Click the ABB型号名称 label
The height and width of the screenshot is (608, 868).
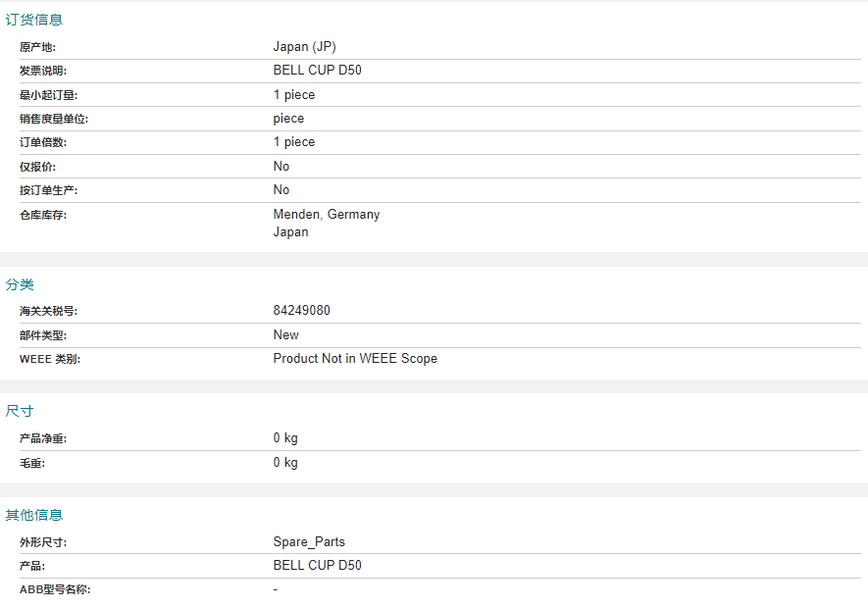pos(55,589)
